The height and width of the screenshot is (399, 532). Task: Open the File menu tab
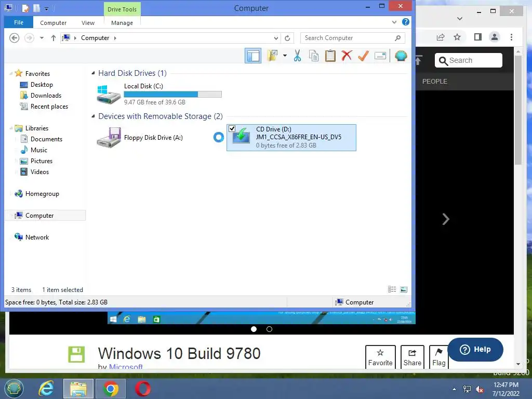19,22
